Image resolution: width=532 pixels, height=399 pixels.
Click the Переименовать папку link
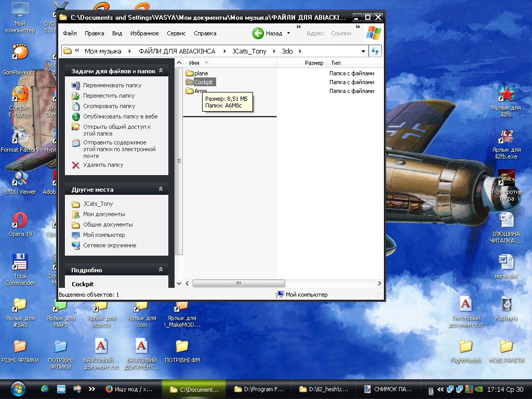point(112,85)
